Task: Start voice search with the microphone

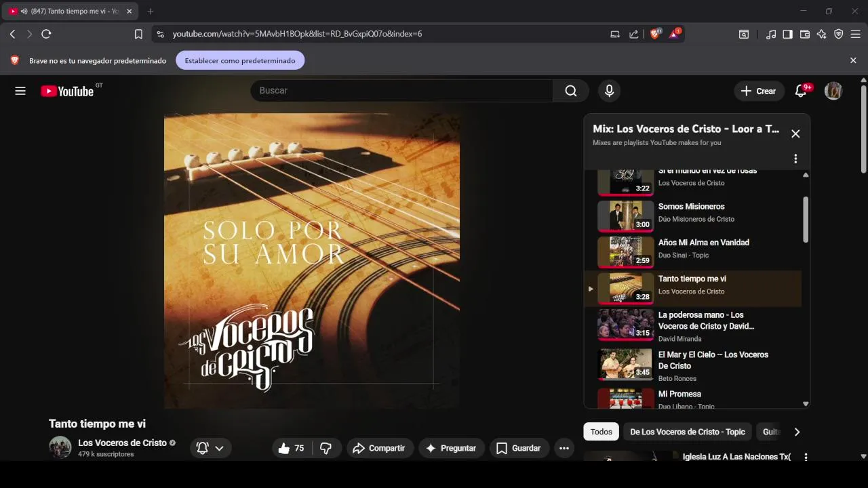Action: point(609,91)
